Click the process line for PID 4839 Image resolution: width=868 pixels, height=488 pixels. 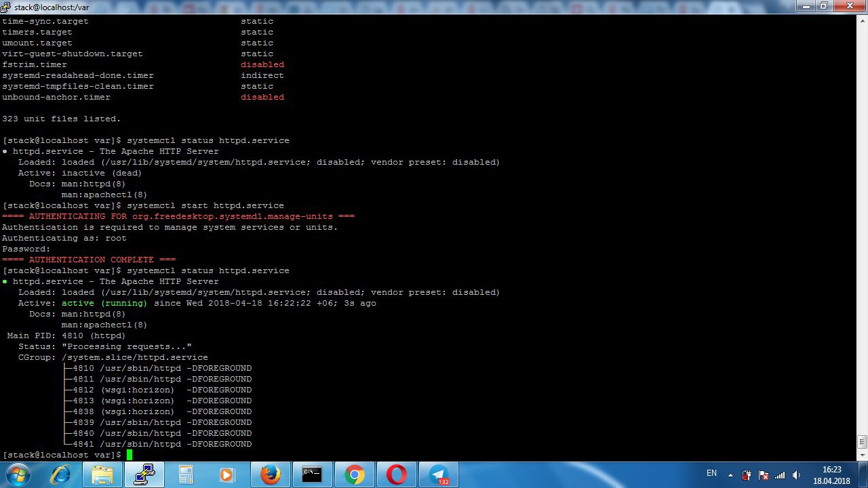157,422
